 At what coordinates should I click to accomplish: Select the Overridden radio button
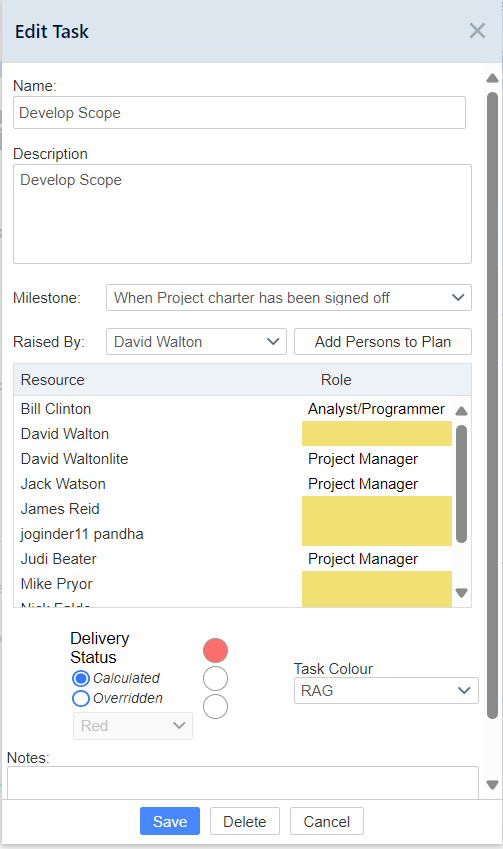click(x=81, y=698)
